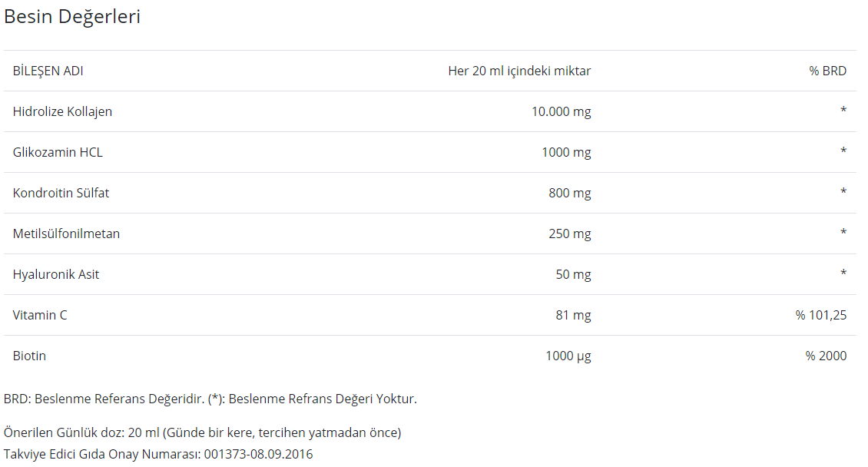Click the Besin Değerleri heading
This screenshot has width=868, height=467.
coord(72,17)
